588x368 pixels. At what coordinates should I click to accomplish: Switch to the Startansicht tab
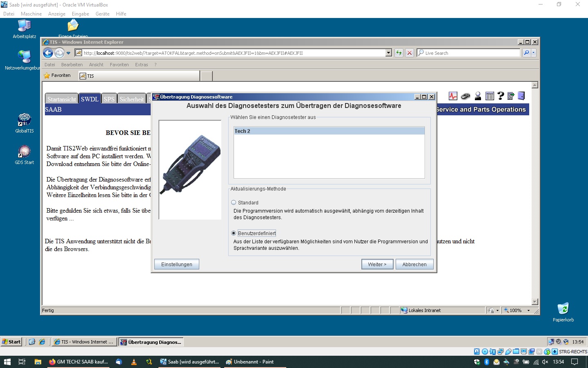pyautogui.click(x=61, y=99)
